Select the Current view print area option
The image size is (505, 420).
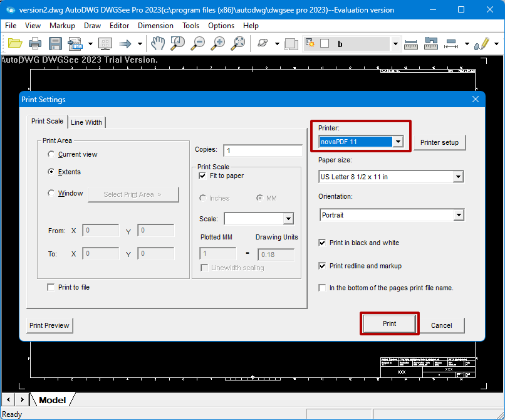[51, 154]
